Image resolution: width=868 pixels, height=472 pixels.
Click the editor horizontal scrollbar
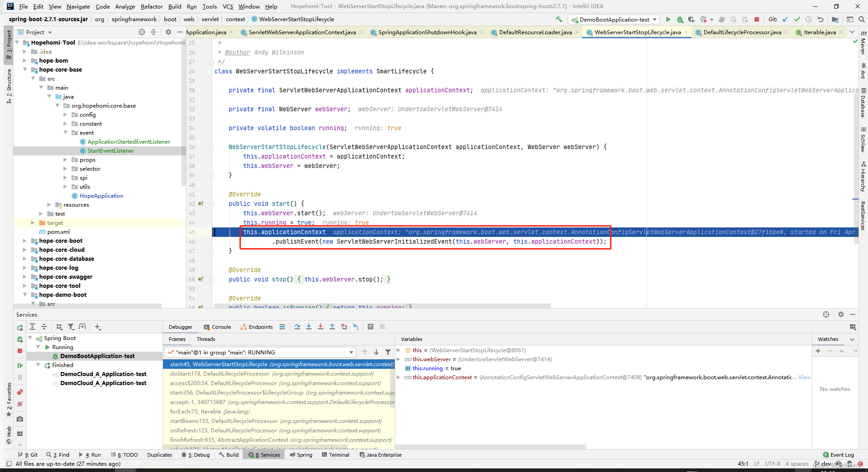[x=382, y=306]
